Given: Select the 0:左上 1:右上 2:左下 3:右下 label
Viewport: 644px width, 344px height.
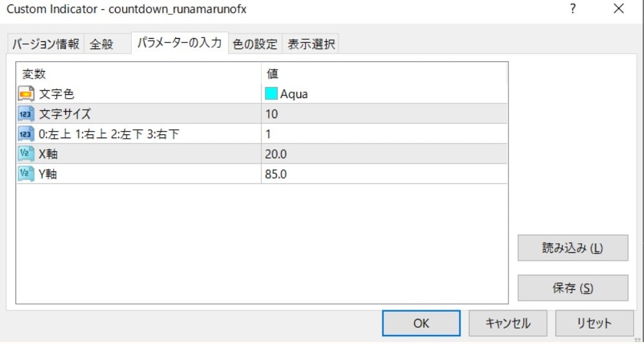Looking at the screenshot, I should tap(109, 134).
